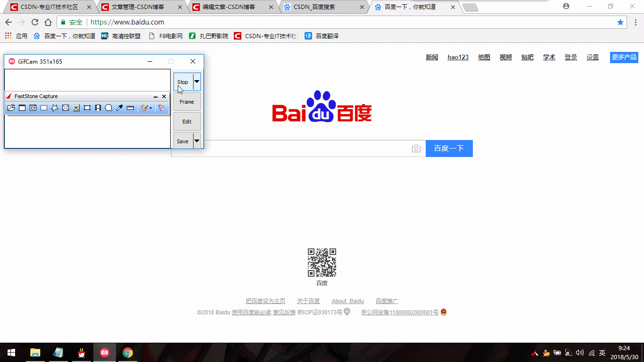Click 百度推广 footer link
This screenshot has height=362, width=644.
(x=387, y=301)
